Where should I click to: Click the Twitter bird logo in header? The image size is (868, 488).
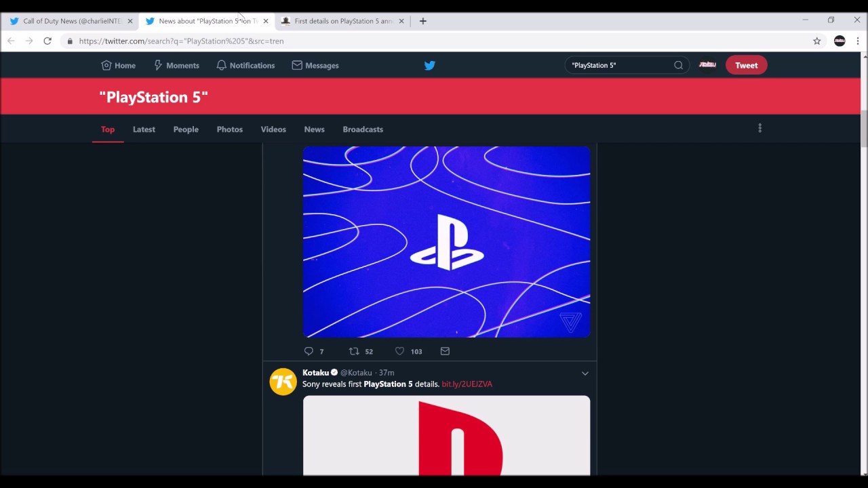click(430, 65)
